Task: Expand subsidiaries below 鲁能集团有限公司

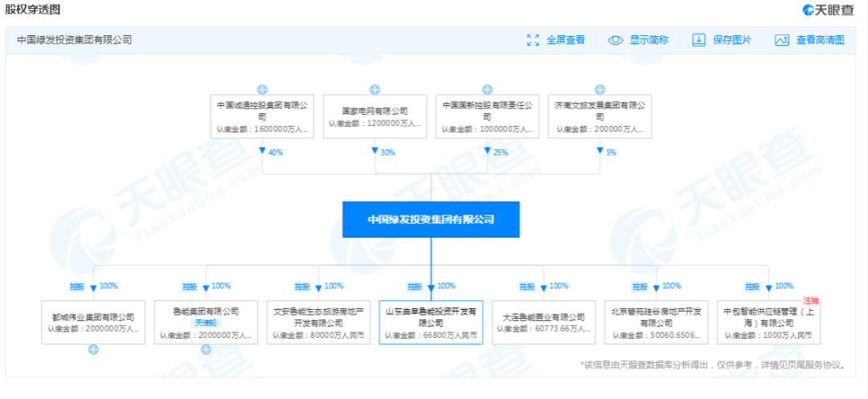Action: 206,349
